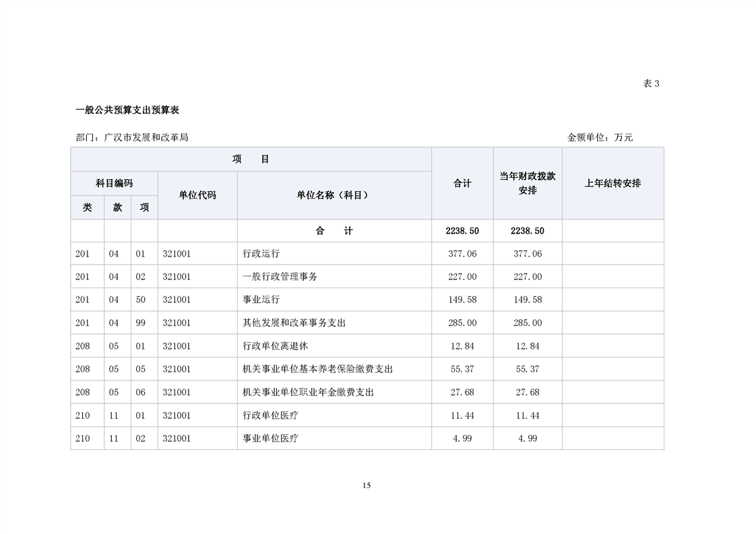Screen dimensions: 756x534
Task: Click the 其他发展和改革事务支出 row name
Action: point(294,323)
